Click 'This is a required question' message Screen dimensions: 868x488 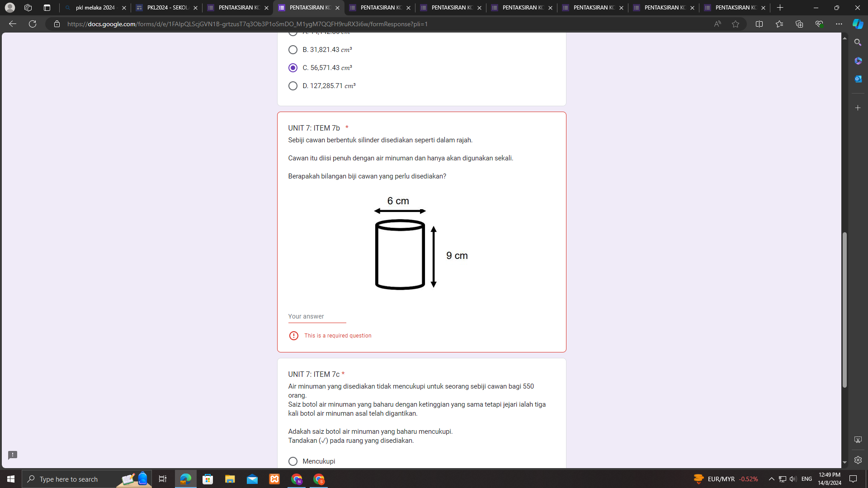338,336
